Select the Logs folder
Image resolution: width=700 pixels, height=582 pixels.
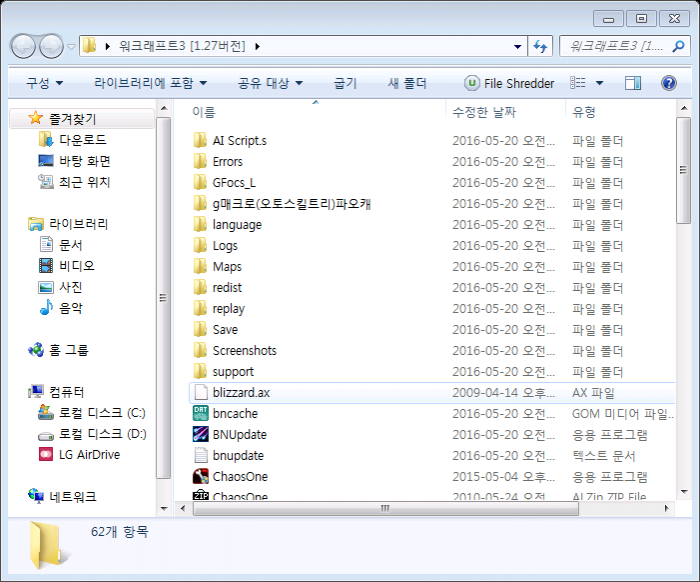coord(225,245)
